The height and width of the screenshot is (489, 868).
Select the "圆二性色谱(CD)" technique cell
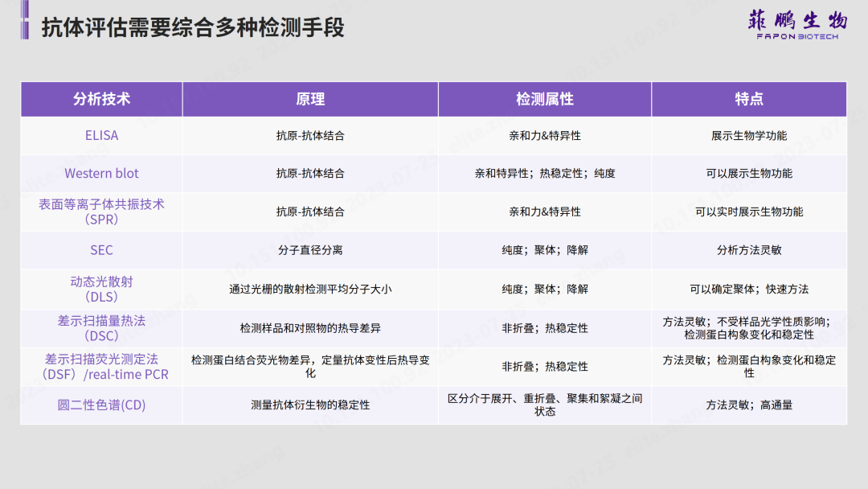101,405
